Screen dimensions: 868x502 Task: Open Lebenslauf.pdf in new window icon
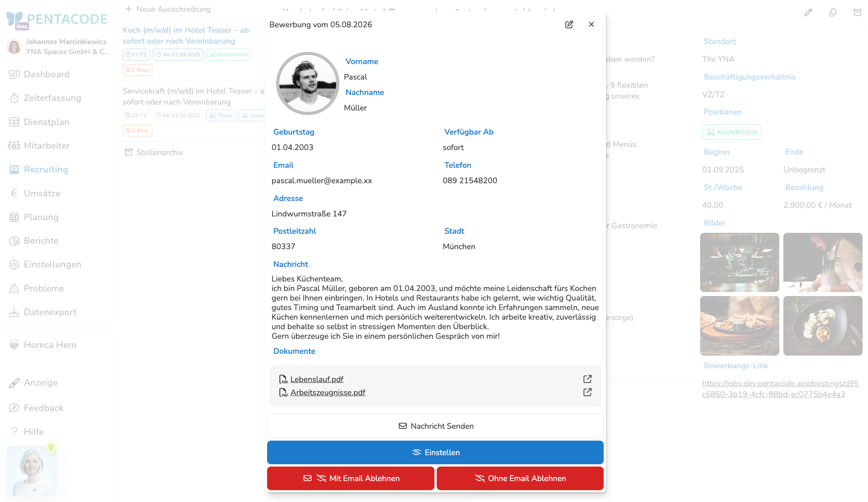point(587,379)
